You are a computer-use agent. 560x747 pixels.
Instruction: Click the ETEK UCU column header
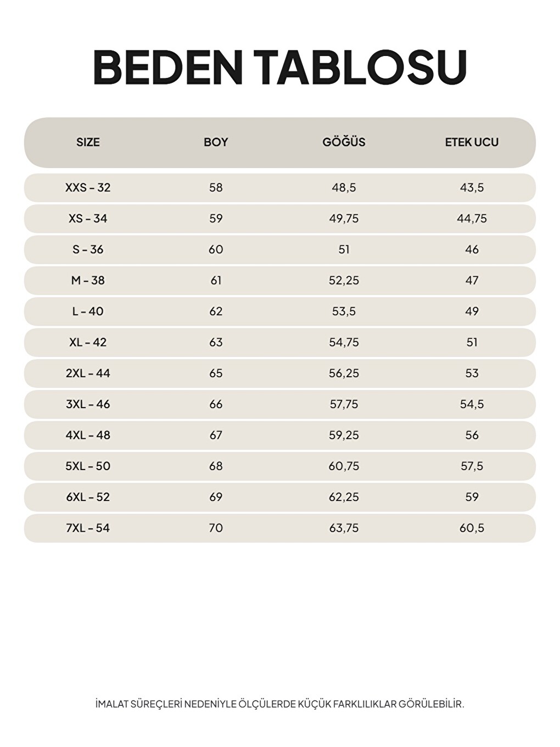click(x=472, y=142)
